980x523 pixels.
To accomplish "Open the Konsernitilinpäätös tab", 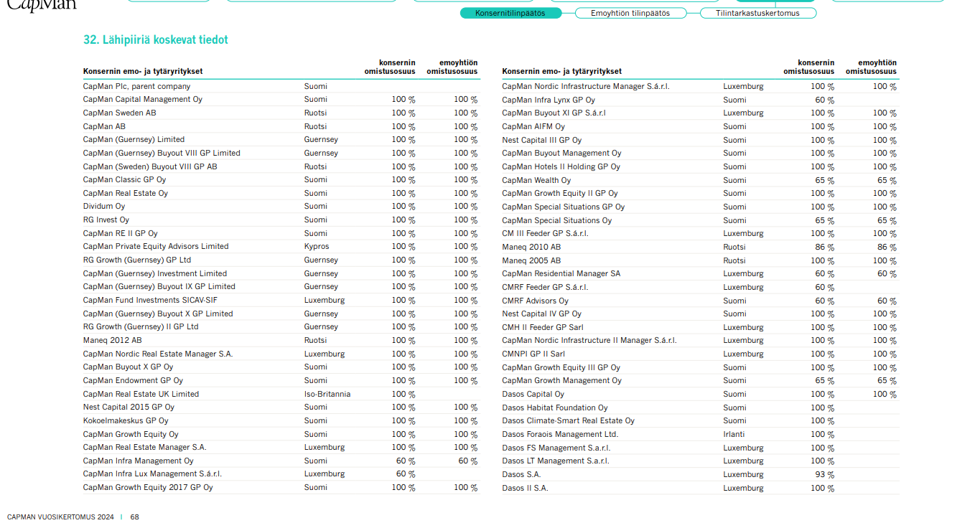I will pyautogui.click(x=510, y=13).
